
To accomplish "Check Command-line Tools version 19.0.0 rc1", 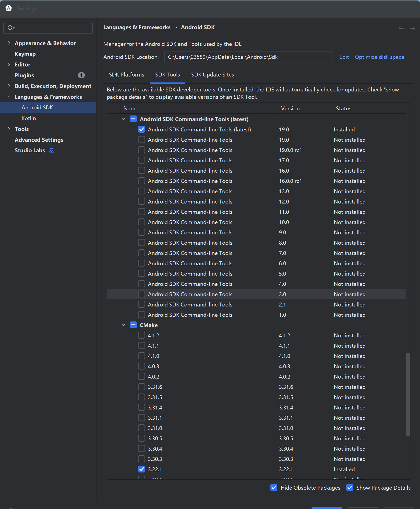I will coord(142,150).
